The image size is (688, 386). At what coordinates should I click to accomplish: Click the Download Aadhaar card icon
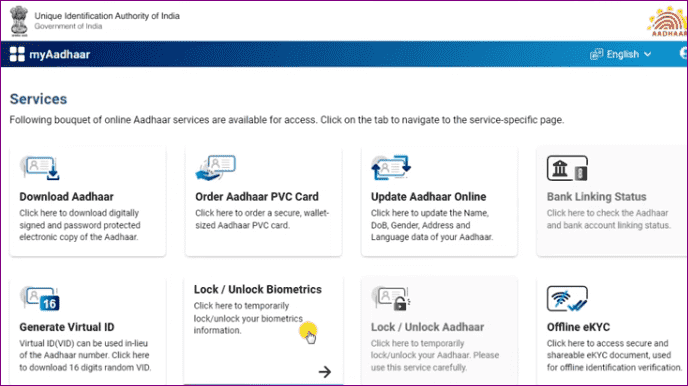point(40,168)
